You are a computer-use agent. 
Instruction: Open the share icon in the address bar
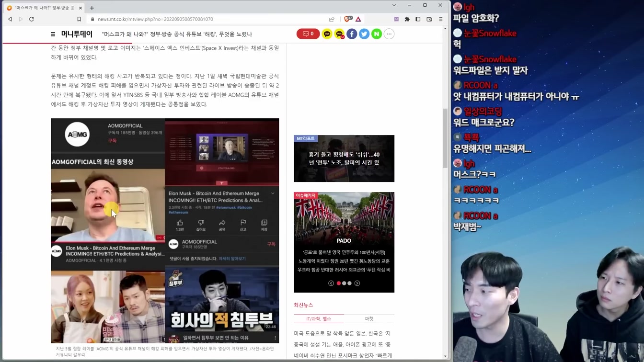point(332,19)
